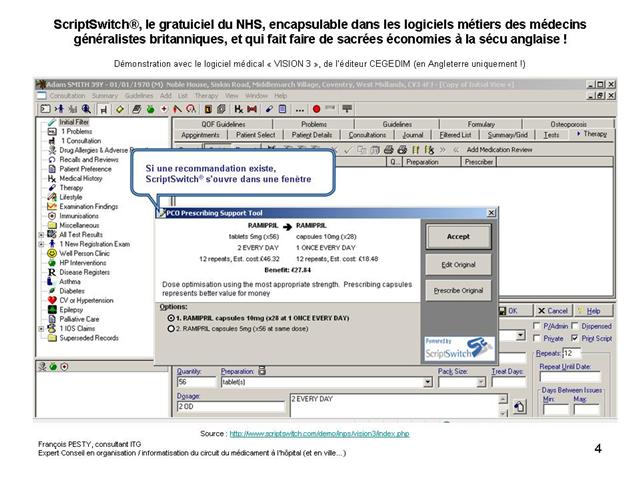Click the select patient person icon

point(60,109)
